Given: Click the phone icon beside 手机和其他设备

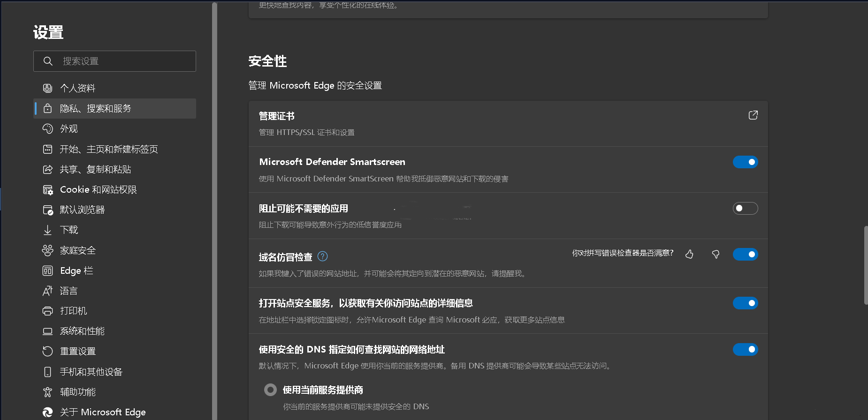Looking at the screenshot, I should [47, 372].
